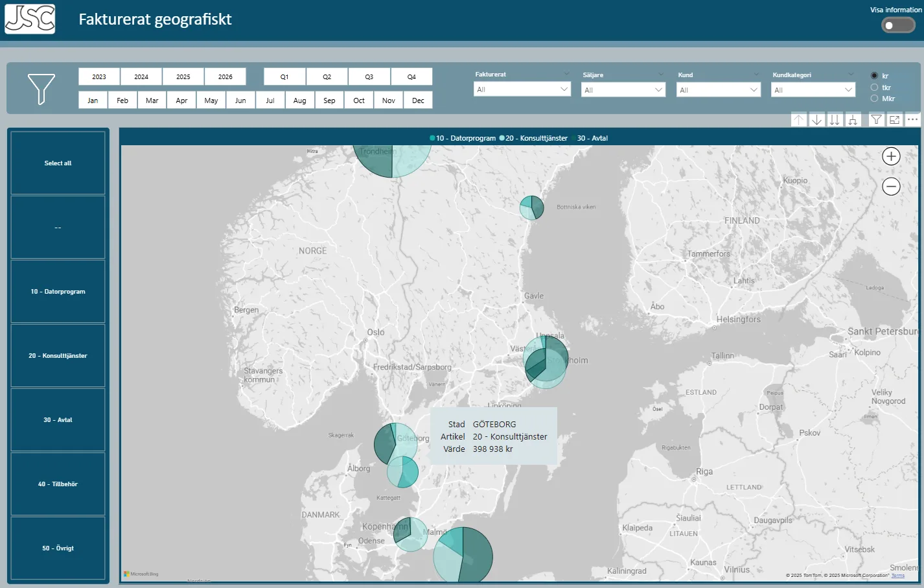
Task: Click the Stockholm pie chart bubble
Action: [x=546, y=359]
